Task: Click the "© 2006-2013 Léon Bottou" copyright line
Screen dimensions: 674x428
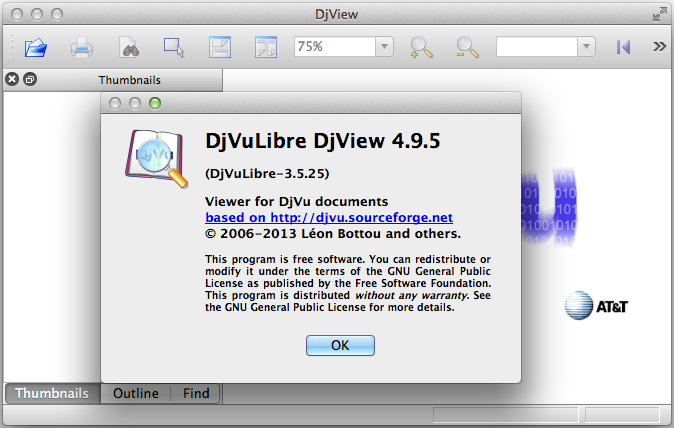Action: [333, 234]
